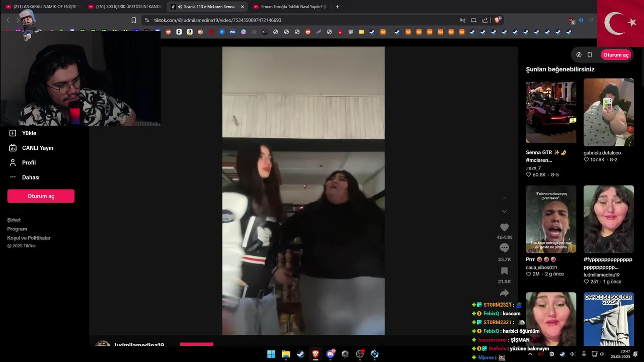Switch to ANKARALI NAMIK YouTube tab
The height and width of the screenshot is (362, 644).
[42, 7]
